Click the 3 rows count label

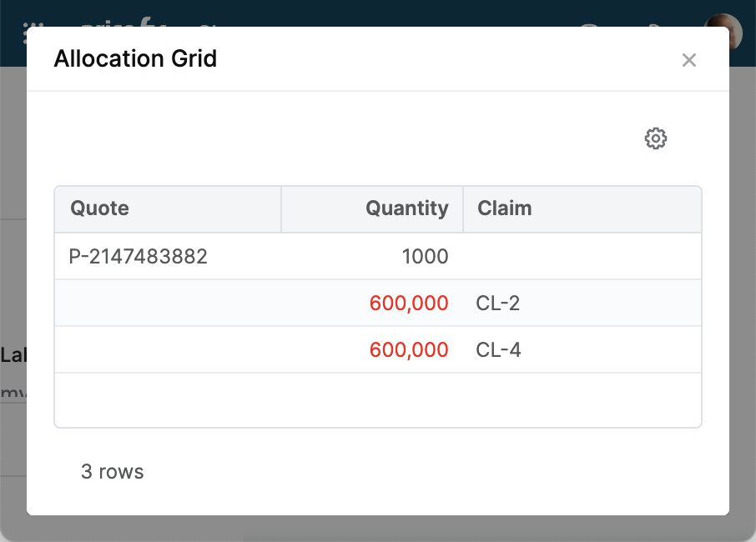point(113,471)
